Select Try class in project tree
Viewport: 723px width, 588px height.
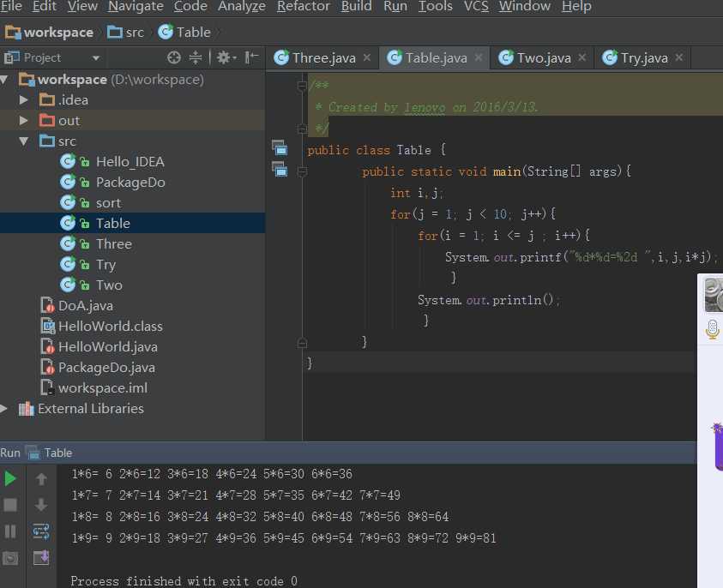[x=106, y=265]
